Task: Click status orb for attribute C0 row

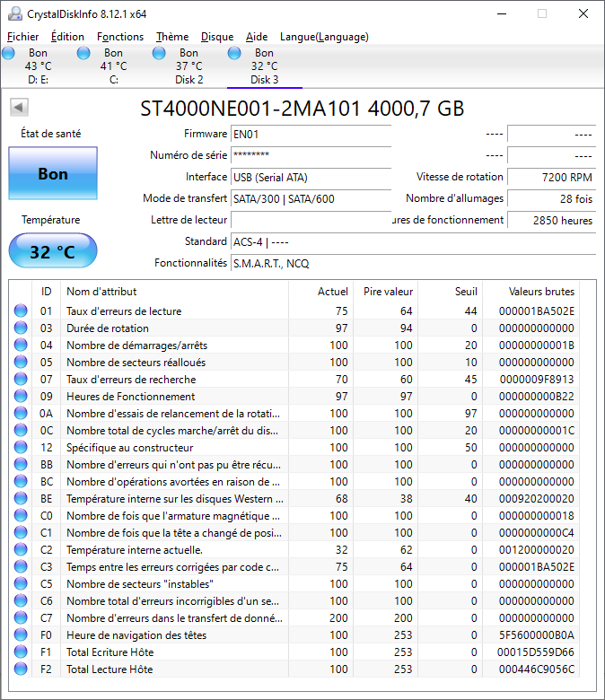Action: [x=21, y=516]
